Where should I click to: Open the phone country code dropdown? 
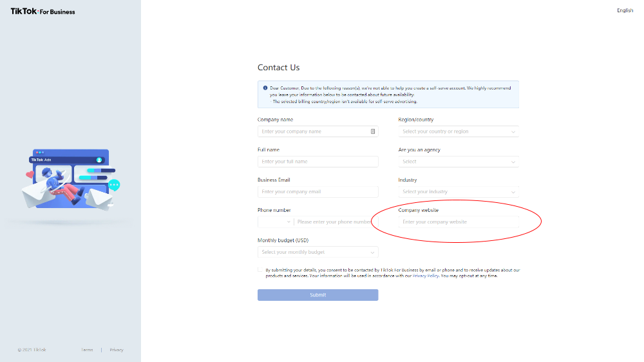click(276, 222)
